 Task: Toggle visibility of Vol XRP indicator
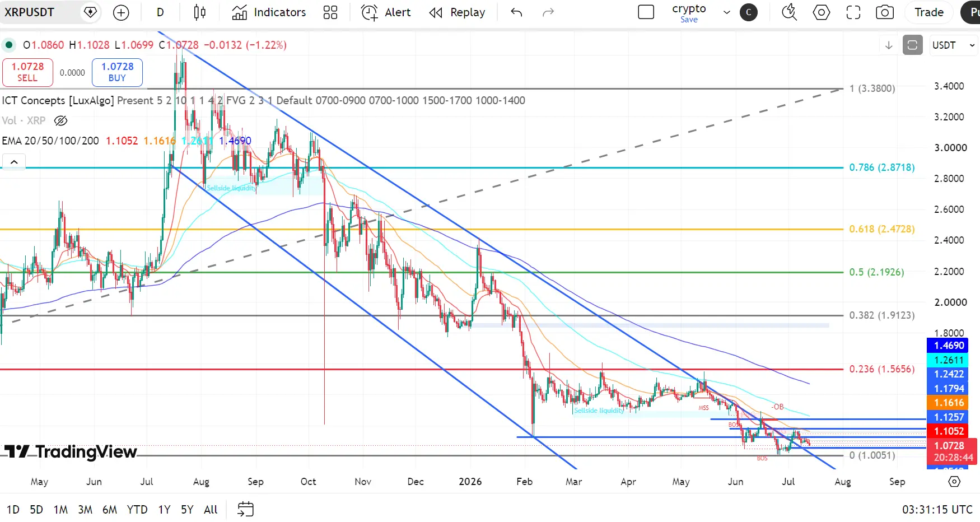click(x=60, y=120)
